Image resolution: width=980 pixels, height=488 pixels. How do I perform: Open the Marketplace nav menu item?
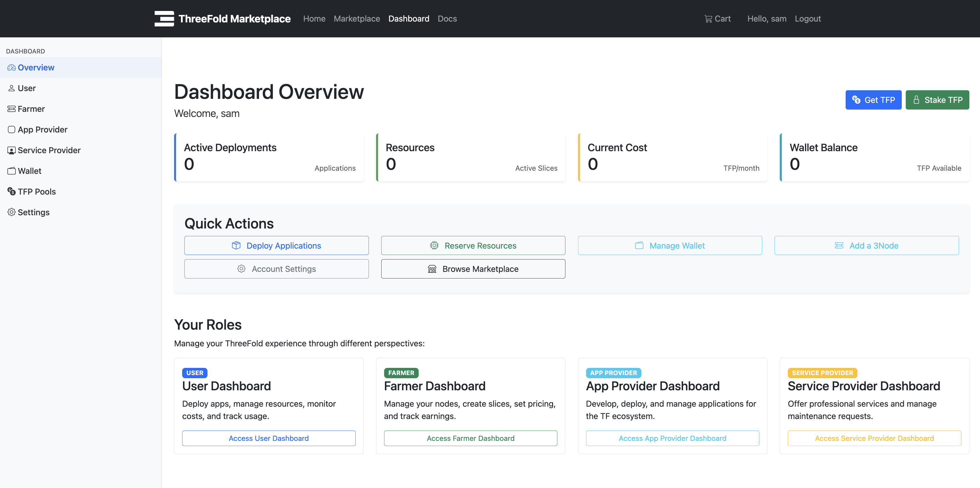tap(356, 19)
